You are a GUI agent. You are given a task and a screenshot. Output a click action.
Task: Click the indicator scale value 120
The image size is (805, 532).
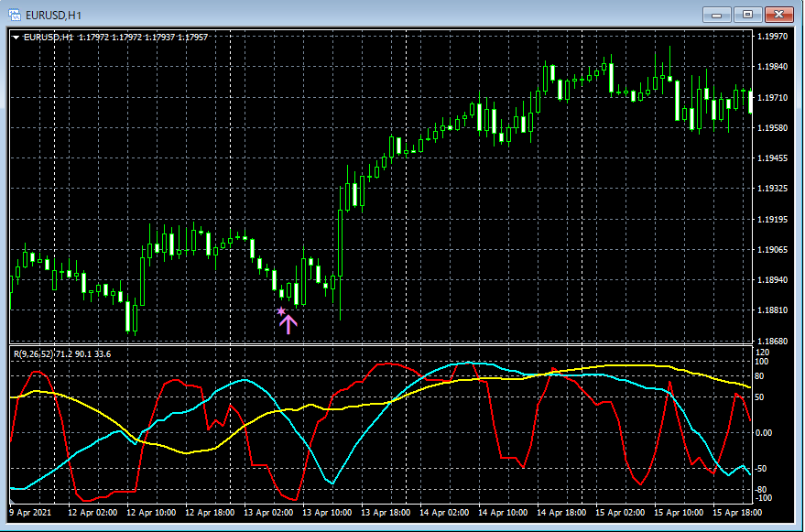tap(763, 353)
